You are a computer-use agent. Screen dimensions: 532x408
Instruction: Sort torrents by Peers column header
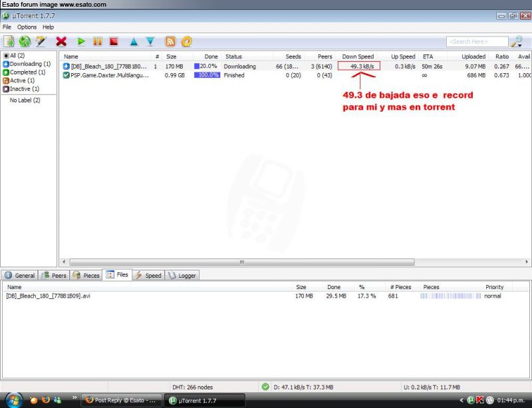(x=320, y=56)
